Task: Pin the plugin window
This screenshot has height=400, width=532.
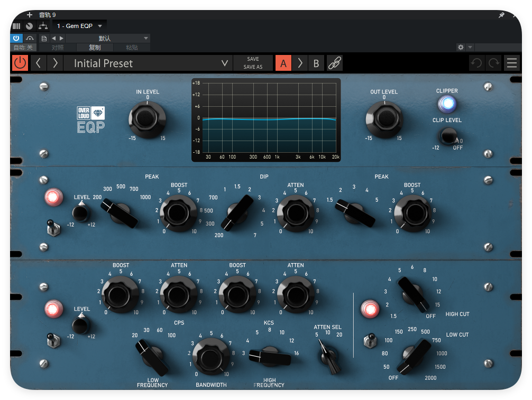Action: pos(501,15)
